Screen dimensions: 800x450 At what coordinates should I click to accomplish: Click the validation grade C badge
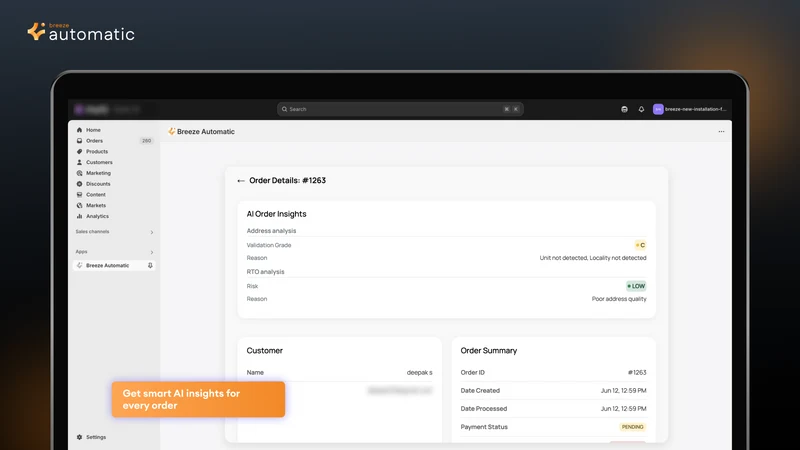(640, 245)
